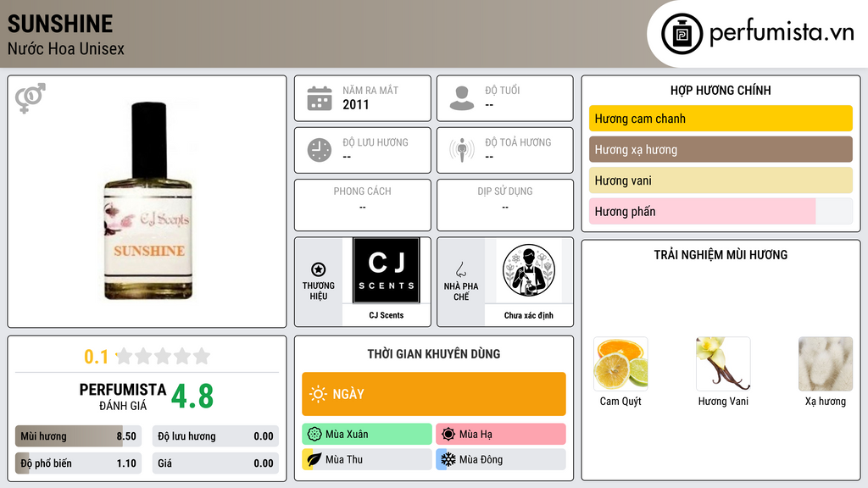The height and width of the screenshot is (488, 868).
Task: Click the Sunshine perfume bottle image
Action: (x=148, y=201)
